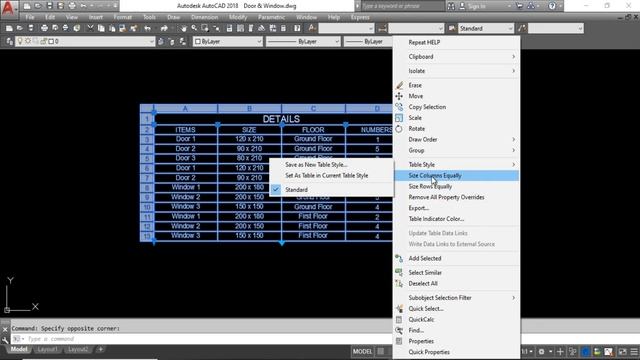Choose Copy Selection

(x=456, y=107)
